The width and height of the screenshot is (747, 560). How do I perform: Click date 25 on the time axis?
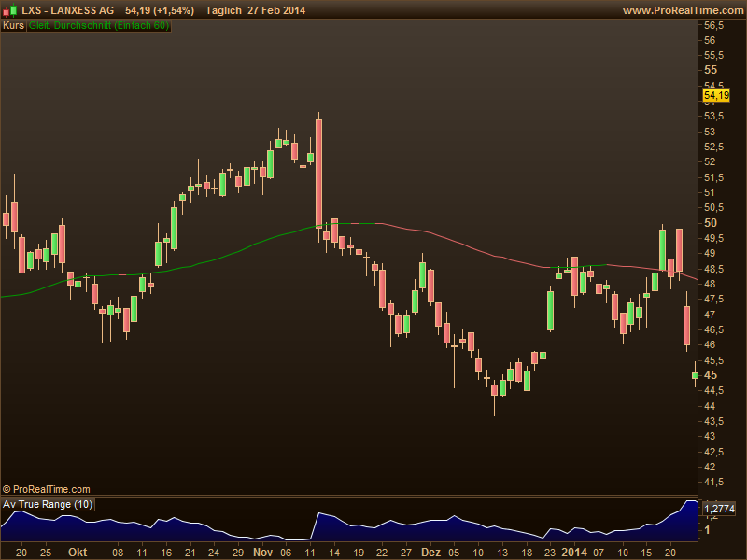(x=45, y=553)
